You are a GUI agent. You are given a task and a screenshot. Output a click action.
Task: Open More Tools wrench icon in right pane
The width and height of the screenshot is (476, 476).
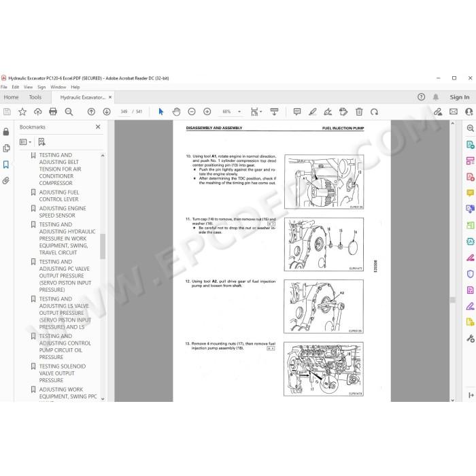pos(471,339)
